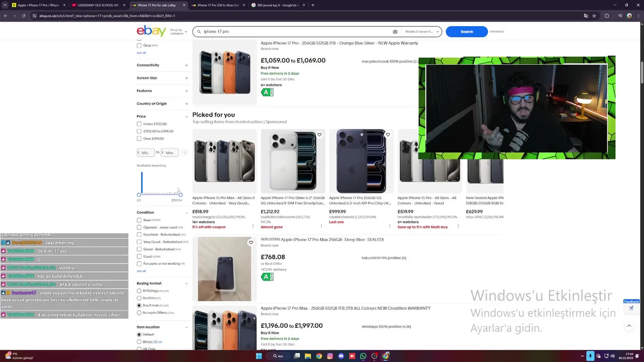This screenshot has height=362, width=644.
Task: Open WhatsApp from the Windows taskbar
Action: 363,356
